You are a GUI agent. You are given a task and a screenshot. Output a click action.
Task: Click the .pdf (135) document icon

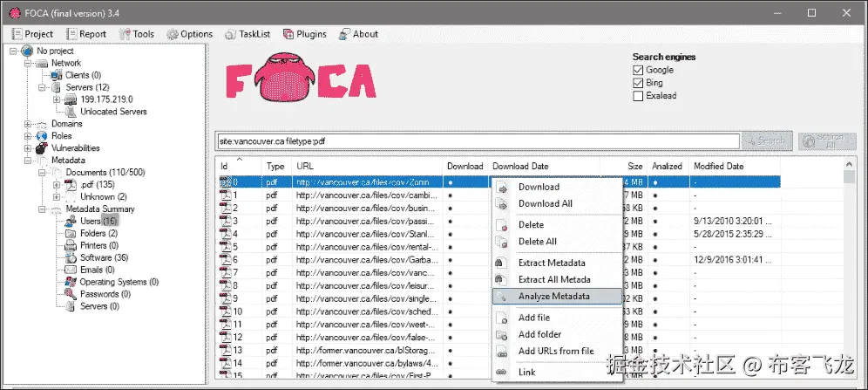coord(71,184)
